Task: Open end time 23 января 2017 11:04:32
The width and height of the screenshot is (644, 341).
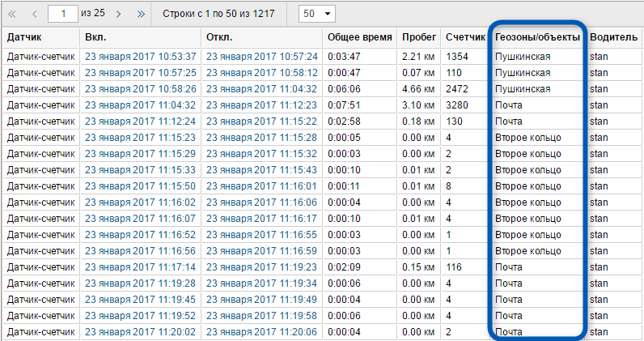Action: coord(262,89)
